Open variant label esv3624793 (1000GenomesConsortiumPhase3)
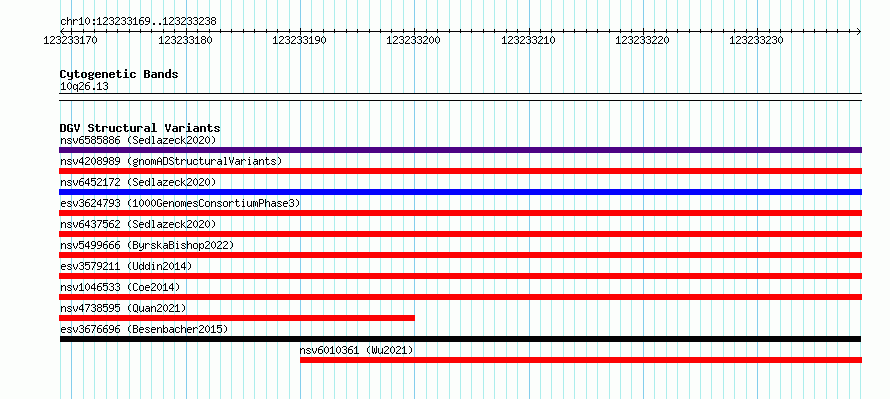This screenshot has width=890, height=399. coord(180,203)
